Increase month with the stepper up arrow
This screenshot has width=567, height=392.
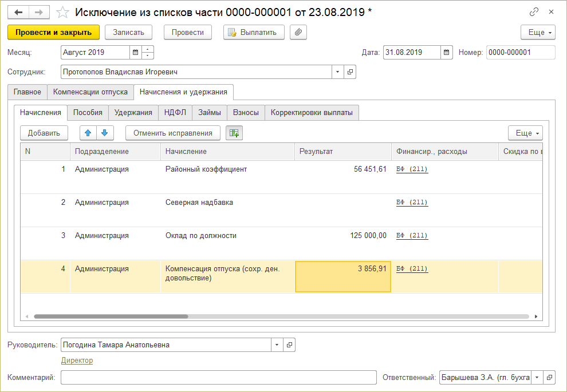point(148,49)
